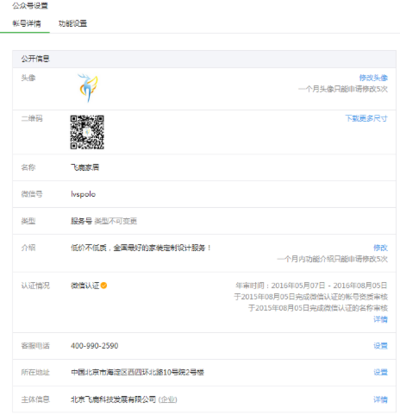Click the company name 北京飞鹿科技发展有限公司
Image resolution: width=400 pixels, height=415 pixels.
[x=113, y=399]
